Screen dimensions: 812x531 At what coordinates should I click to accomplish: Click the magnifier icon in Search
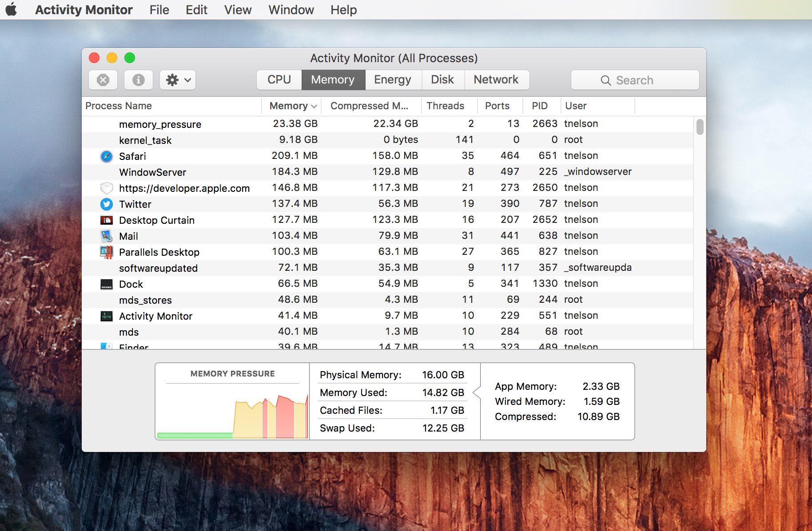tap(605, 80)
